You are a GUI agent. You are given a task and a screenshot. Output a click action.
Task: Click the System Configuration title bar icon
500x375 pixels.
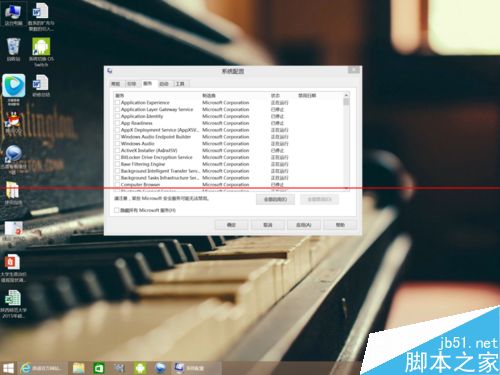(x=110, y=71)
